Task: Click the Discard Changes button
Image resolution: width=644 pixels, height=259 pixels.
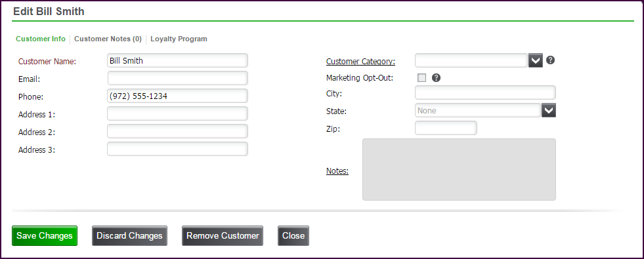Action: pos(129,235)
